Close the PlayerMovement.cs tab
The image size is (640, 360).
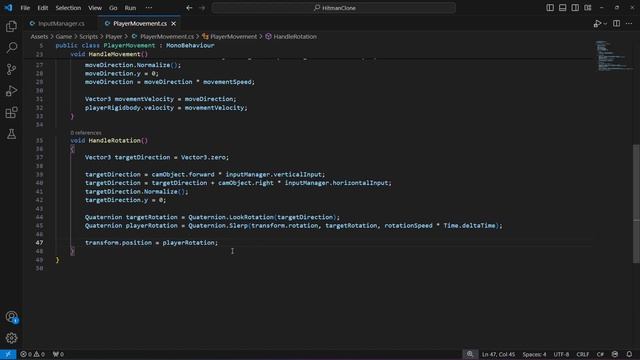173,24
